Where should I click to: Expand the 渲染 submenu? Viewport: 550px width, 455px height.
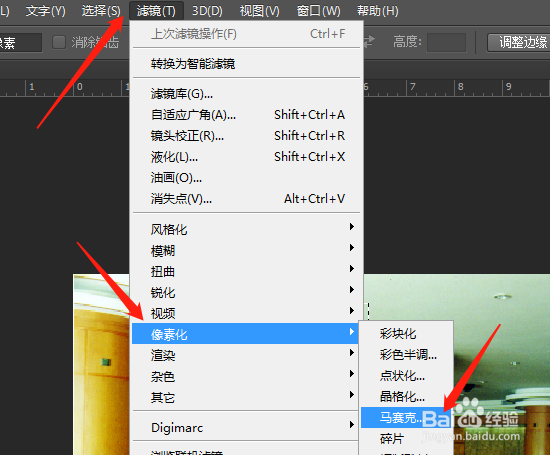click(246, 355)
